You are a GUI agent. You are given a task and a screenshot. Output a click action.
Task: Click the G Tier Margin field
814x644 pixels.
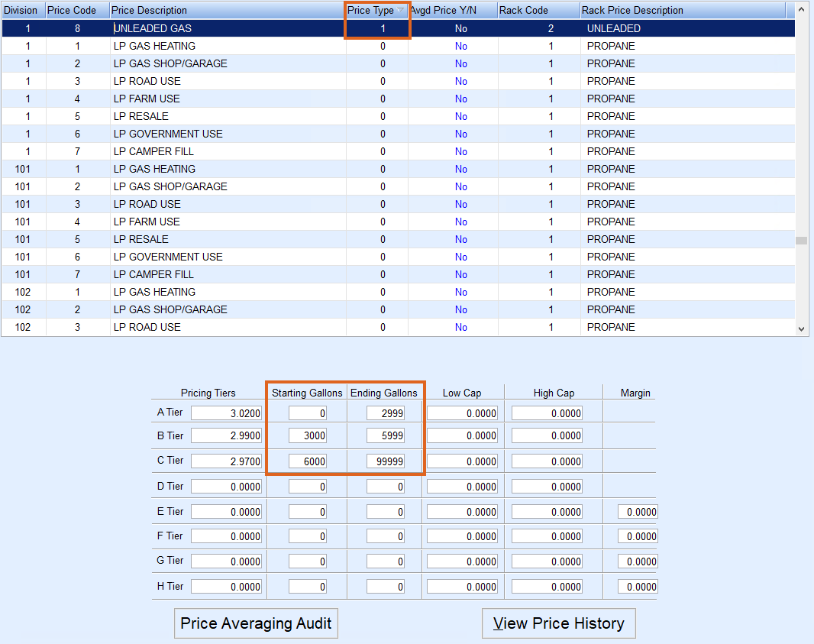638,561
